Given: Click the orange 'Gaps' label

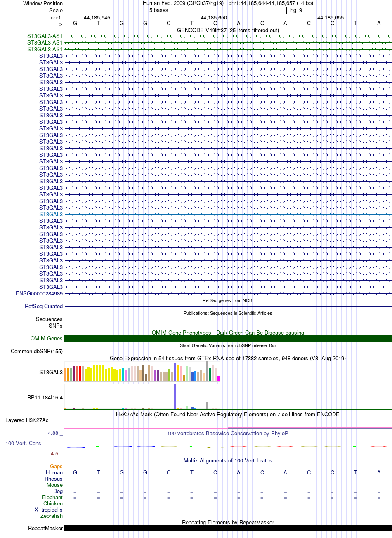Looking at the screenshot, I should pos(56,467).
